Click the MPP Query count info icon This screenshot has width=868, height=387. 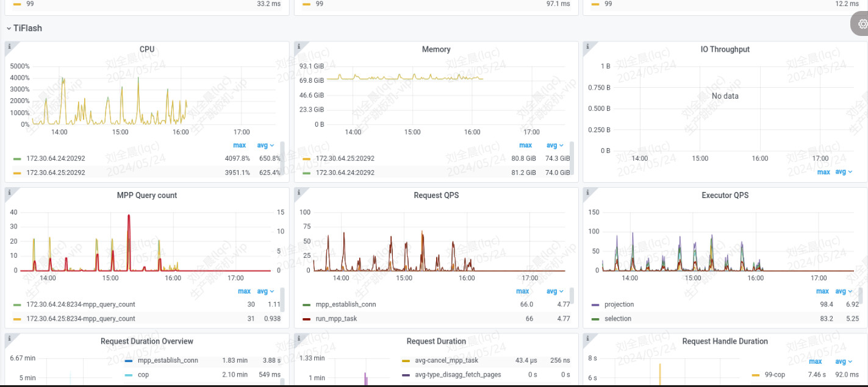9,192
